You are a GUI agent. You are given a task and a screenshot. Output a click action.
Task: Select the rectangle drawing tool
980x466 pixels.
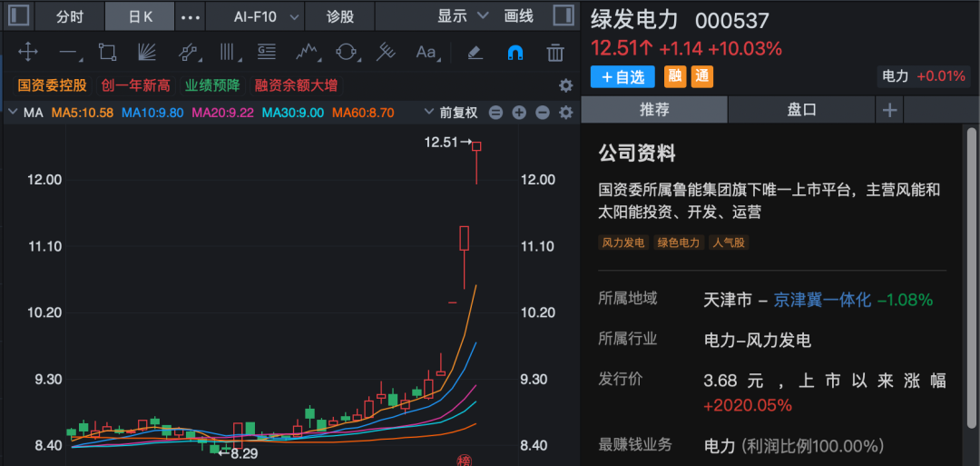coord(107,53)
